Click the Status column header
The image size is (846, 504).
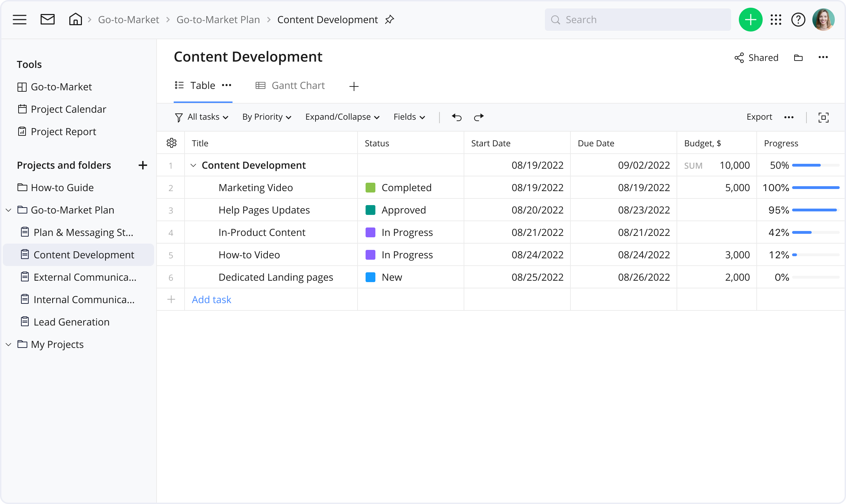point(410,143)
